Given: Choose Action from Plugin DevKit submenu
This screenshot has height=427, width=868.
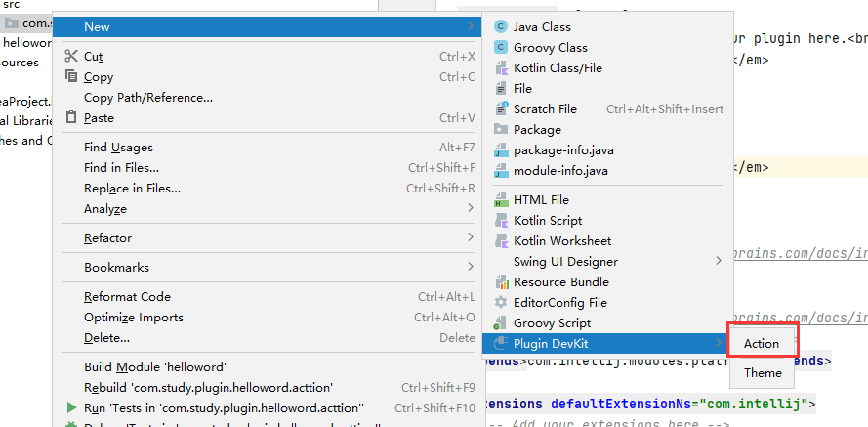Looking at the screenshot, I should point(762,343).
